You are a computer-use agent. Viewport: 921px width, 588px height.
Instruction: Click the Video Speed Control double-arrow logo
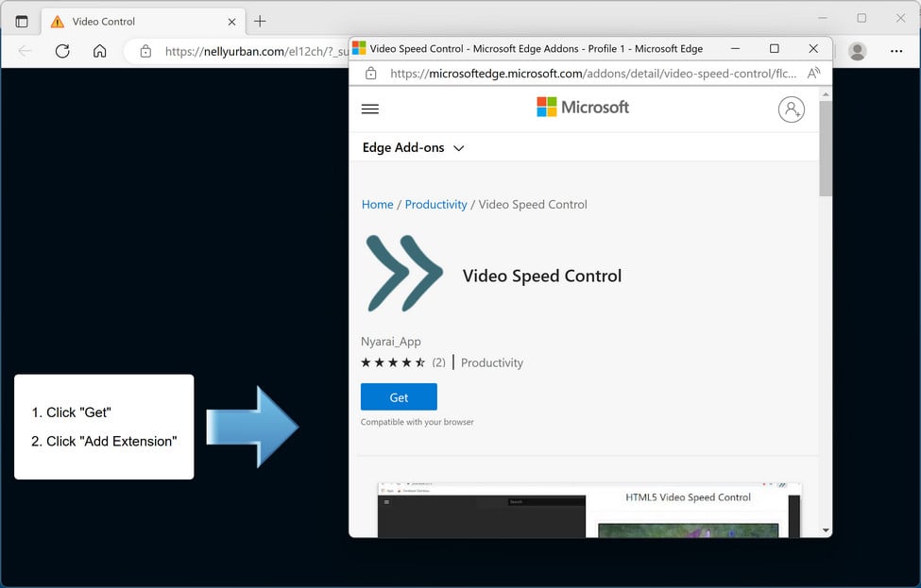[x=404, y=274]
